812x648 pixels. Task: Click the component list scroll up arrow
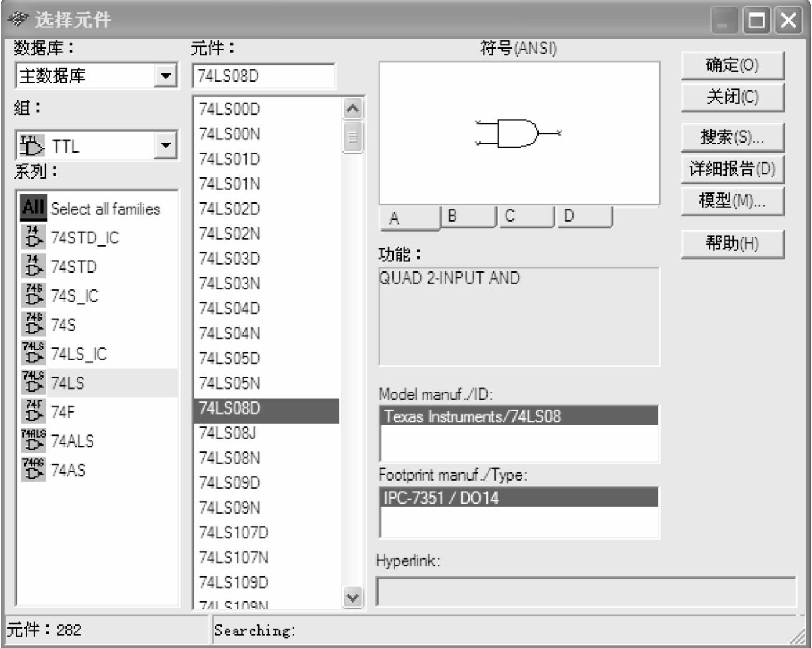(x=352, y=109)
